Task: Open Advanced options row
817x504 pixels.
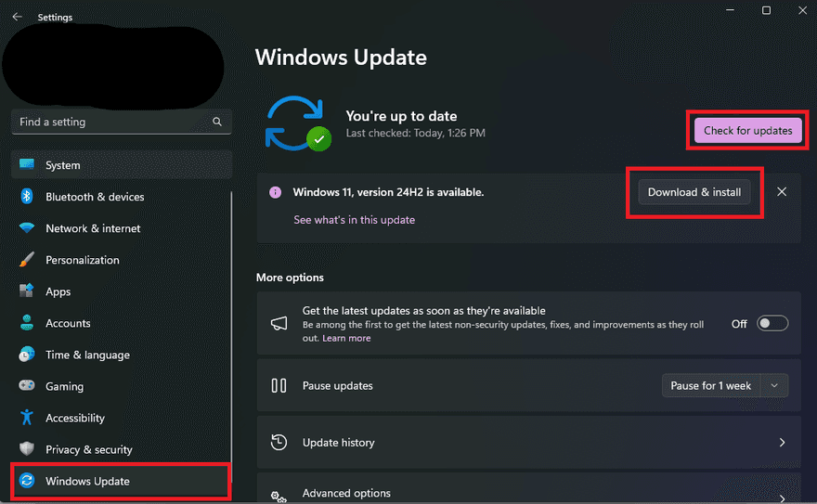Action: point(528,489)
